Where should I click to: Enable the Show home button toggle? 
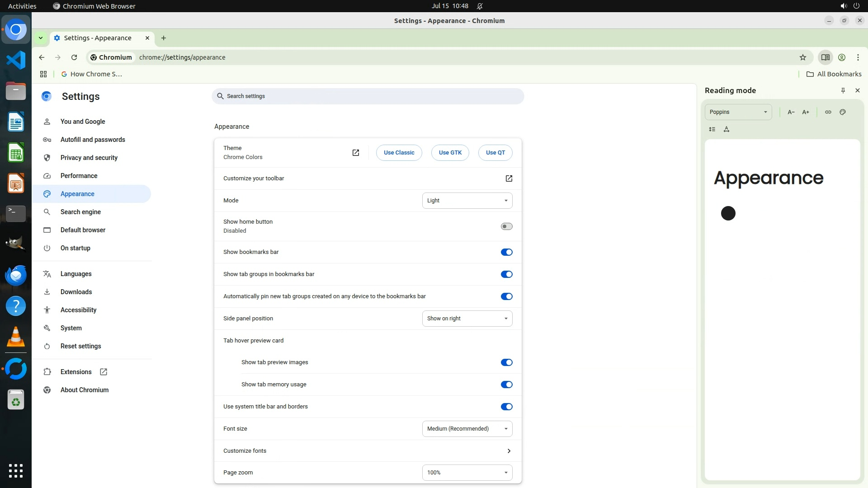coord(506,226)
